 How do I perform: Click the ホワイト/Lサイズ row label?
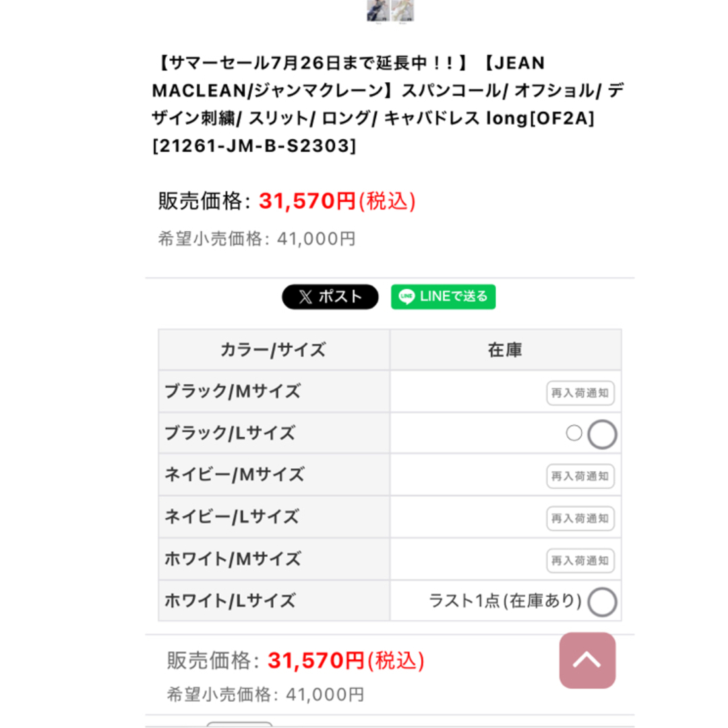click(x=230, y=601)
